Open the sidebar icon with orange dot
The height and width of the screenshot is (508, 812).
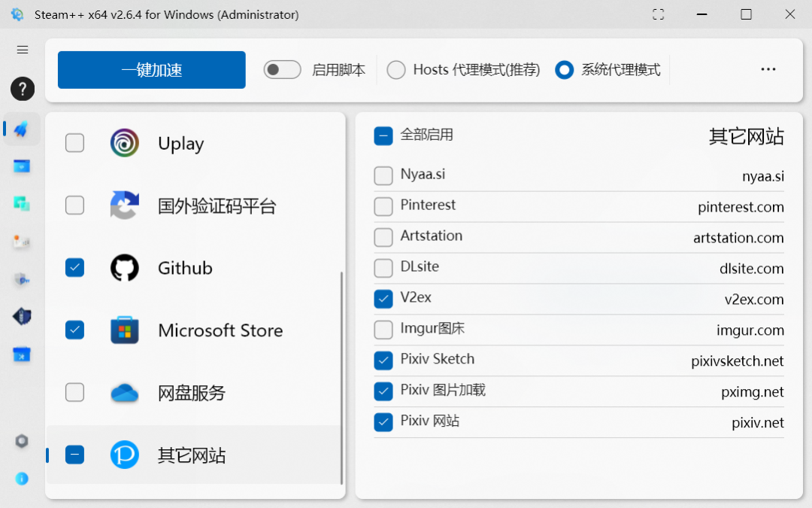[x=22, y=242]
